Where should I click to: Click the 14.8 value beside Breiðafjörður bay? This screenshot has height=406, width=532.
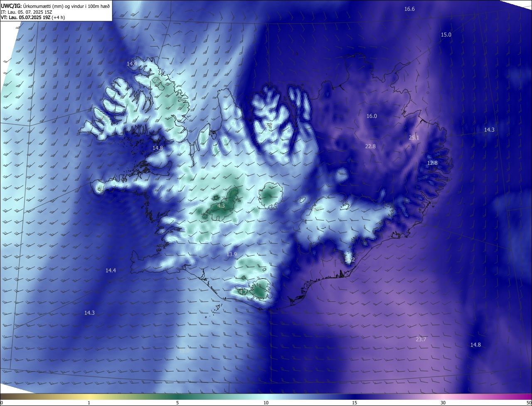tap(158, 148)
